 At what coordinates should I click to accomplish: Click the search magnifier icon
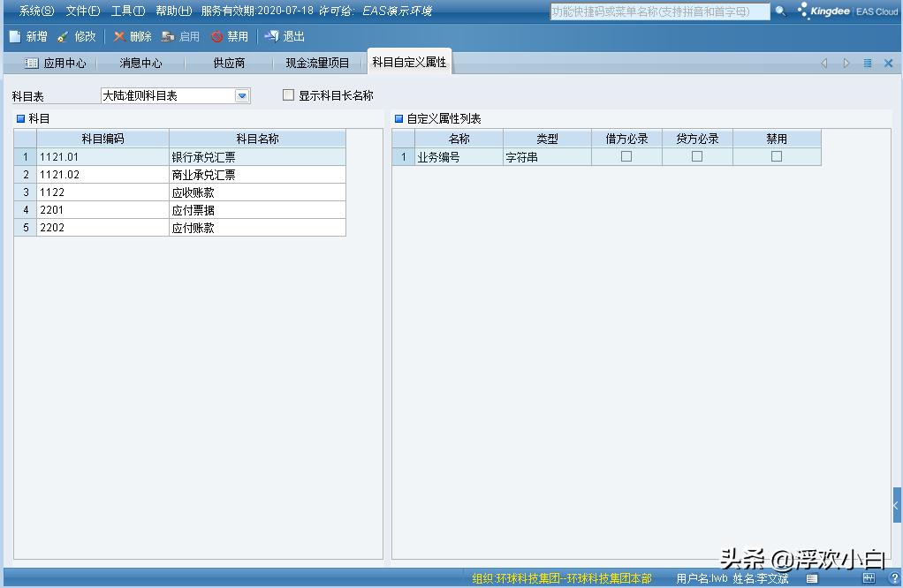pyautogui.click(x=781, y=11)
